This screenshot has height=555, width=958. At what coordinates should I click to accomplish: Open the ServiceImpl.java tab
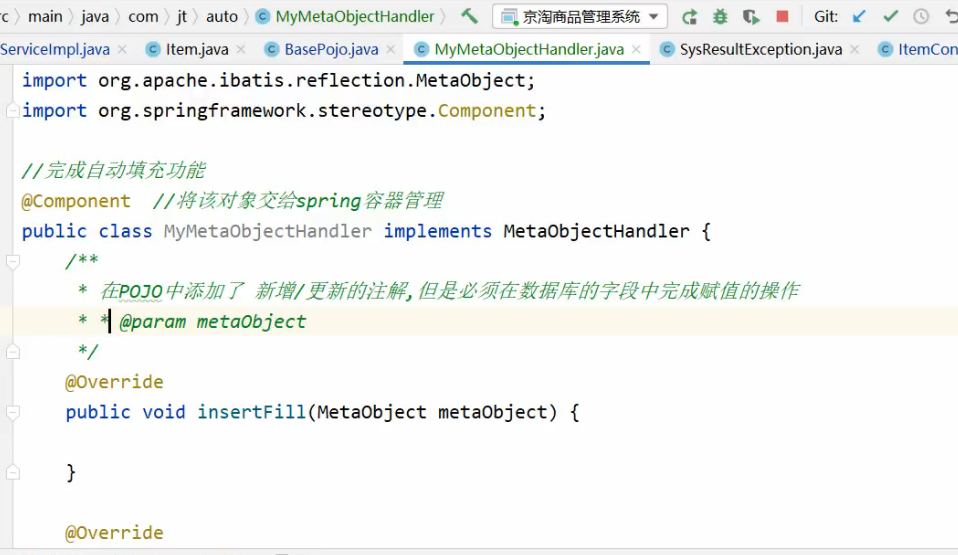[x=55, y=49]
